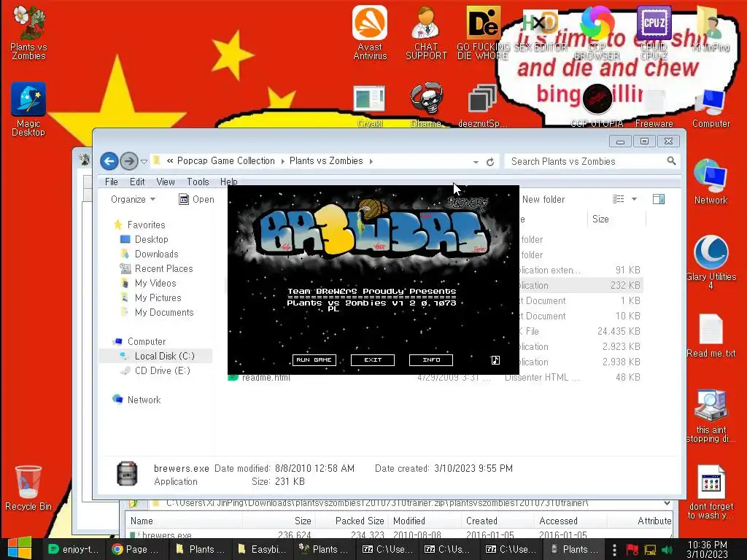The width and height of the screenshot is (747, 560).
Task: Toggle the Explorer preview pane button
Action: pyautogui.click(x=659, y=199)
